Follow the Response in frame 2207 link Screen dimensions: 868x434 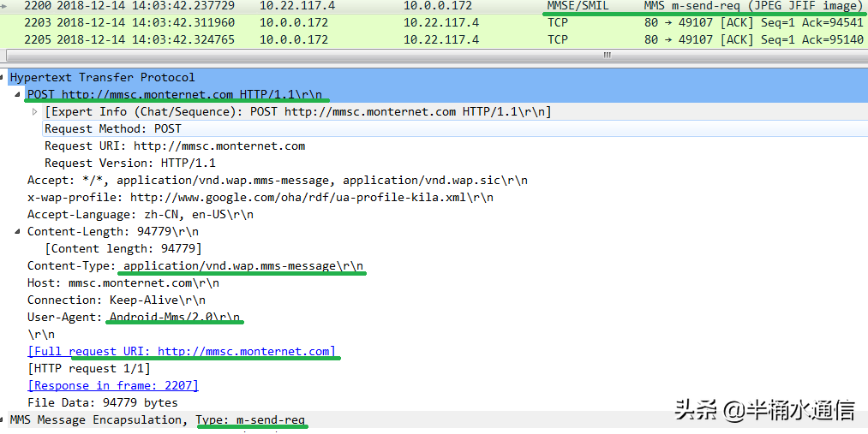(113, 386)
